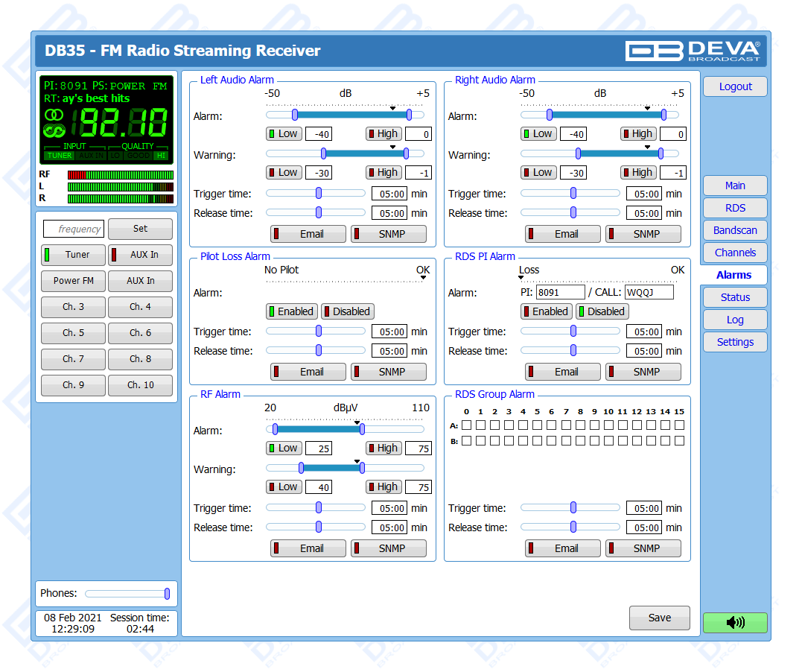Click the frequency input field
Viewport: 802px width, 672px height.
(x=73, y=229)
